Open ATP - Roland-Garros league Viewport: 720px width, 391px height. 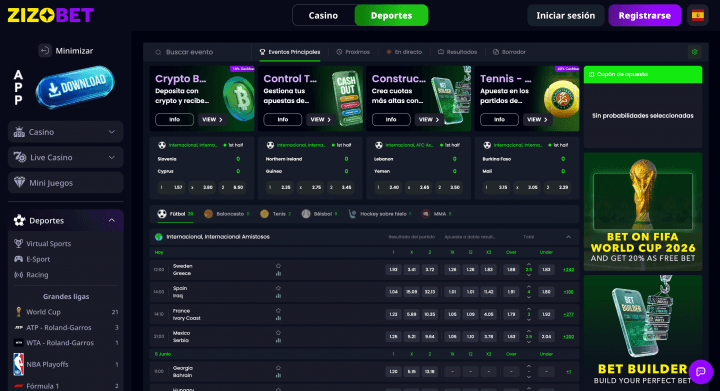click(66, 328)
